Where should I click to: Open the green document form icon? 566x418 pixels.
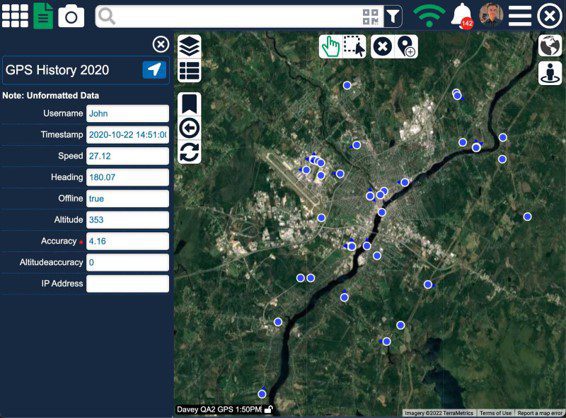43,16
